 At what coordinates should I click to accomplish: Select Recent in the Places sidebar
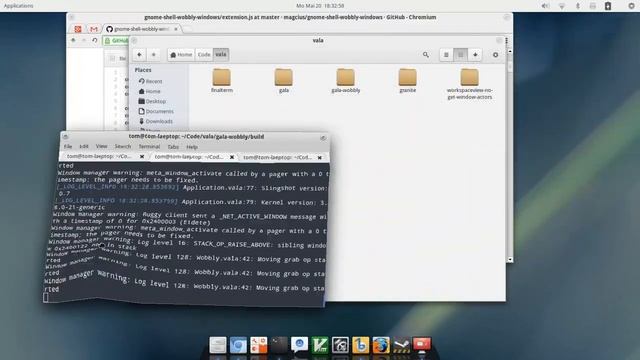(x=150, y=81)
